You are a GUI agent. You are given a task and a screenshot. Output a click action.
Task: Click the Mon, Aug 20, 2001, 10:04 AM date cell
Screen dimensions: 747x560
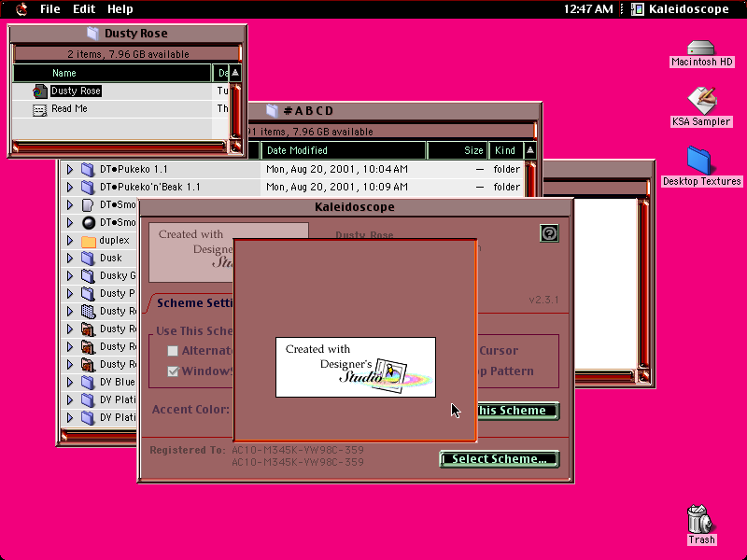337,169
